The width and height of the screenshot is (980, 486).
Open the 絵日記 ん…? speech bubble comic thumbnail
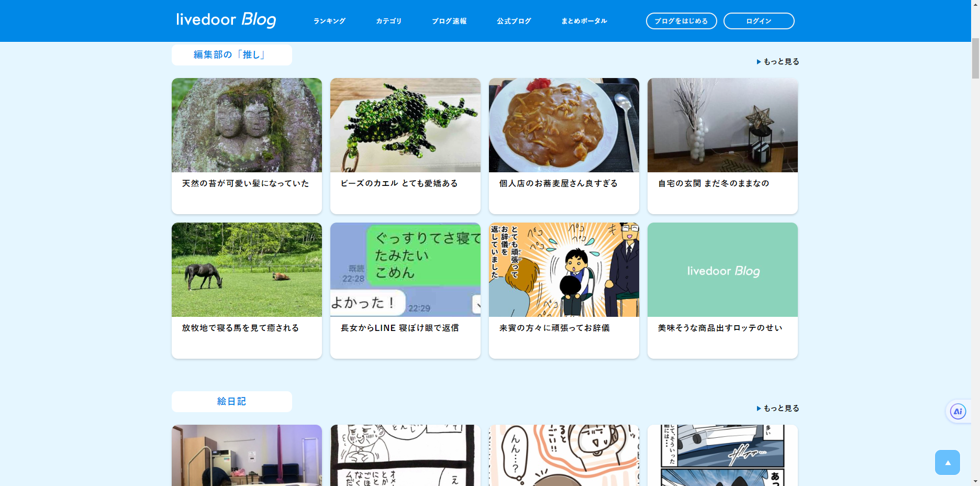[x=564, y=455]
